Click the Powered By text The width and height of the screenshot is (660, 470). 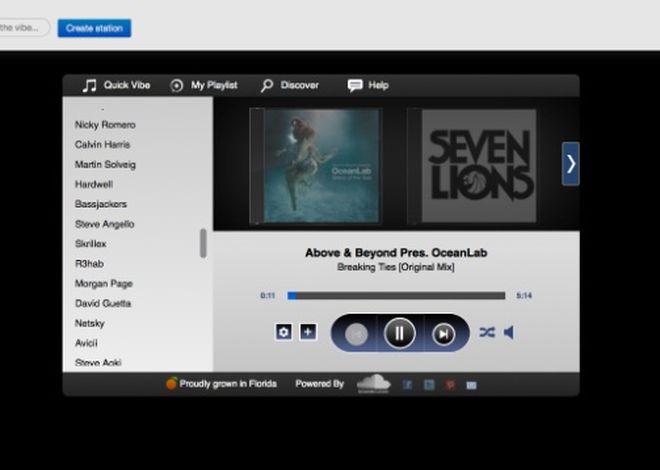coord(319,384)
